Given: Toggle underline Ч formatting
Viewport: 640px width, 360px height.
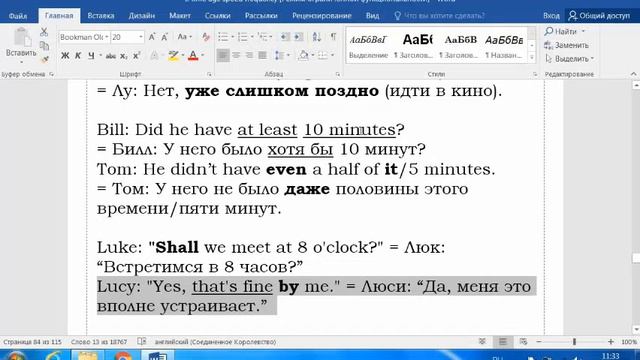Looking at the screenshot, I should click(91, 56).
